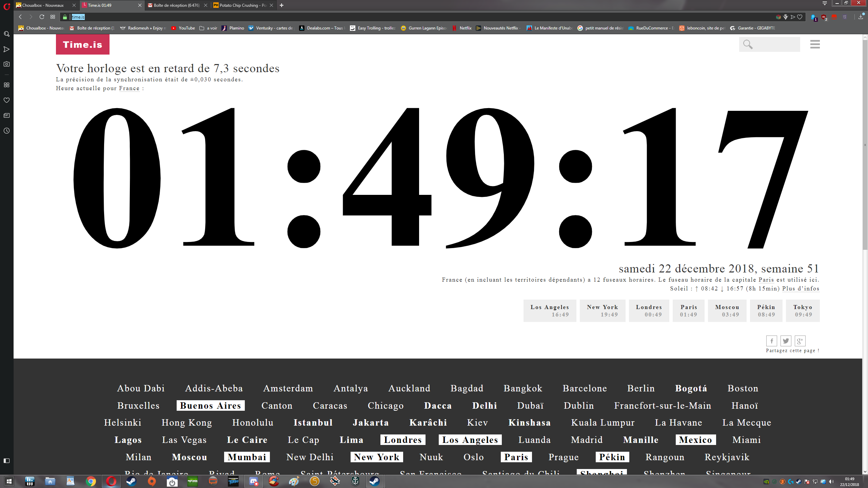
Task: Open Dealabs.com bookmark
Action: 321,28
